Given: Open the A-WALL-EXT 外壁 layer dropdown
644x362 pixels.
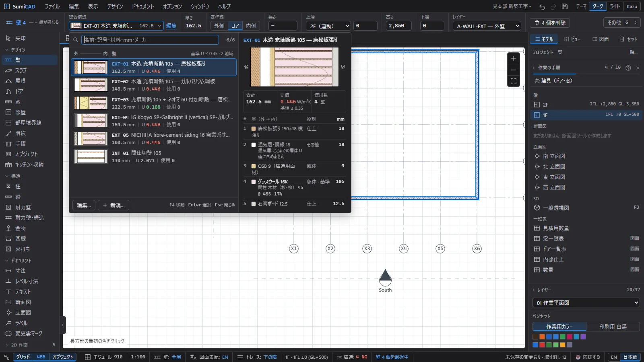Looking at the screenshot, I should [x=487, y=26].
